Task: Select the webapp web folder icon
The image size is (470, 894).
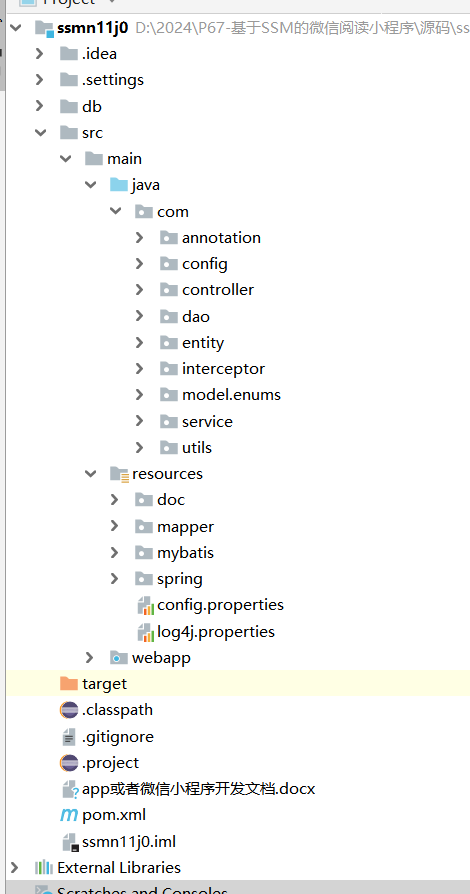Action: pos(119,657)
